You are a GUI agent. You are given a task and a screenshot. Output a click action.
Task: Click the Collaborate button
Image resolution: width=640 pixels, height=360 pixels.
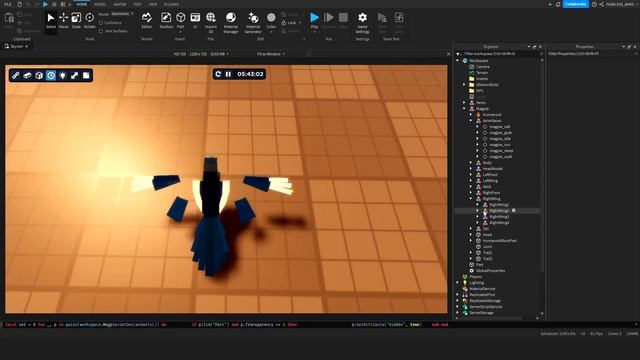576,4
